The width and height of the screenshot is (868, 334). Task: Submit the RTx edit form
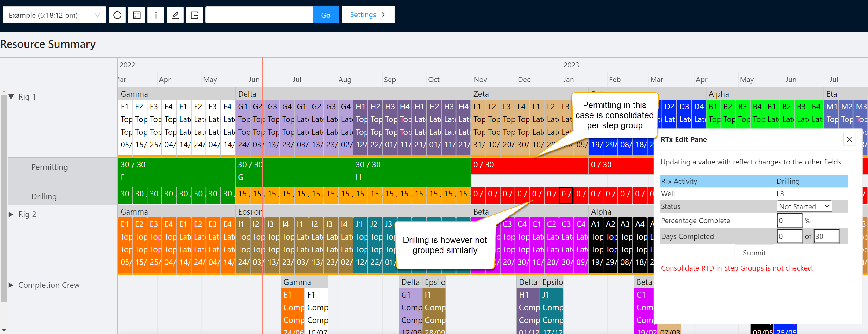[x=754, y=253]
